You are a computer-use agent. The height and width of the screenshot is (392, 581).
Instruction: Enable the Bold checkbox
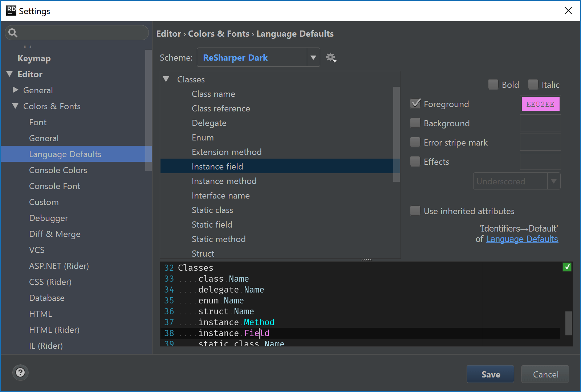coord(493,85)
